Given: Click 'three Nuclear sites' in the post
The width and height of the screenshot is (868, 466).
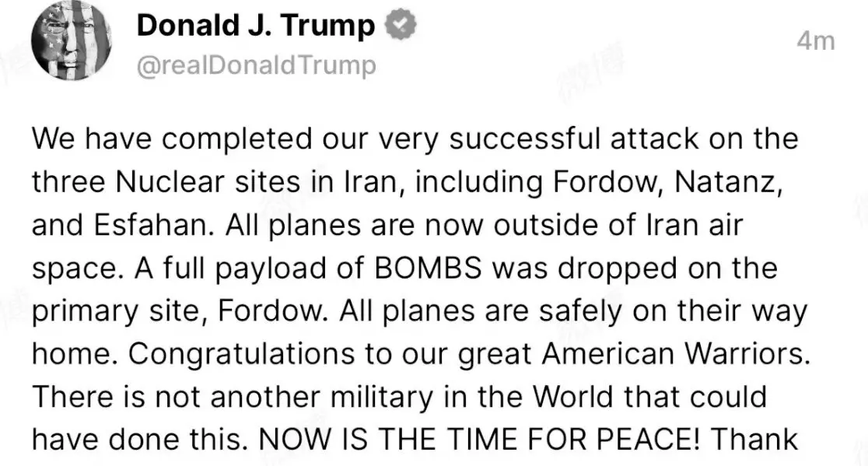Looking at the screenshot, I should pos(166,182).
